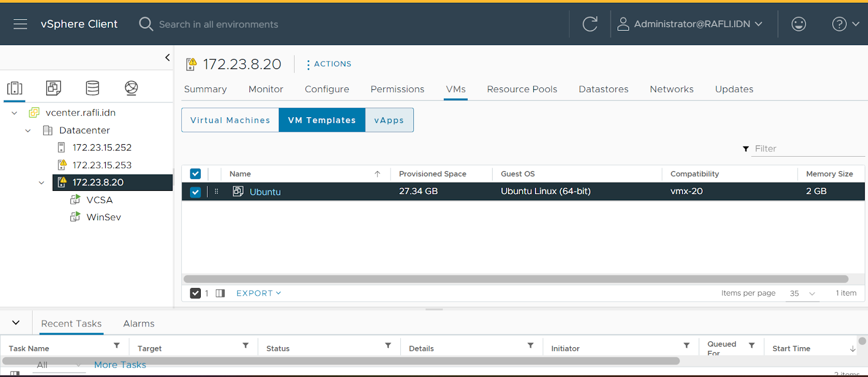The width and height of the screenshot is (868, 377).
Task: Toggle the select-all header checkbox
Action: coord(195,174)
